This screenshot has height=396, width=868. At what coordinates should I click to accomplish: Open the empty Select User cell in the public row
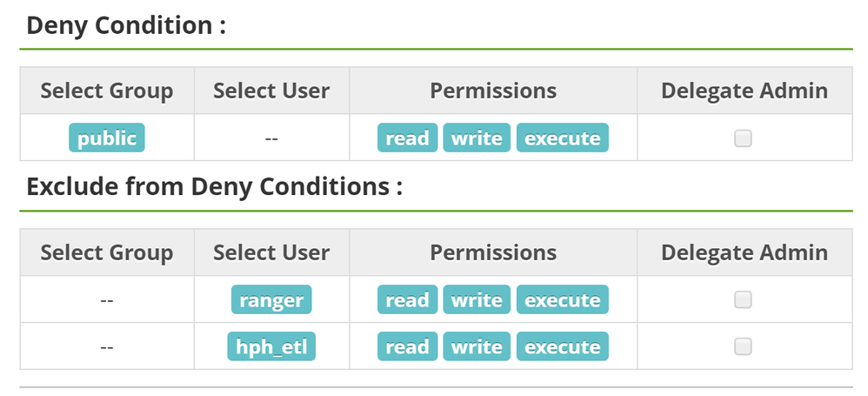coord(271,138)
